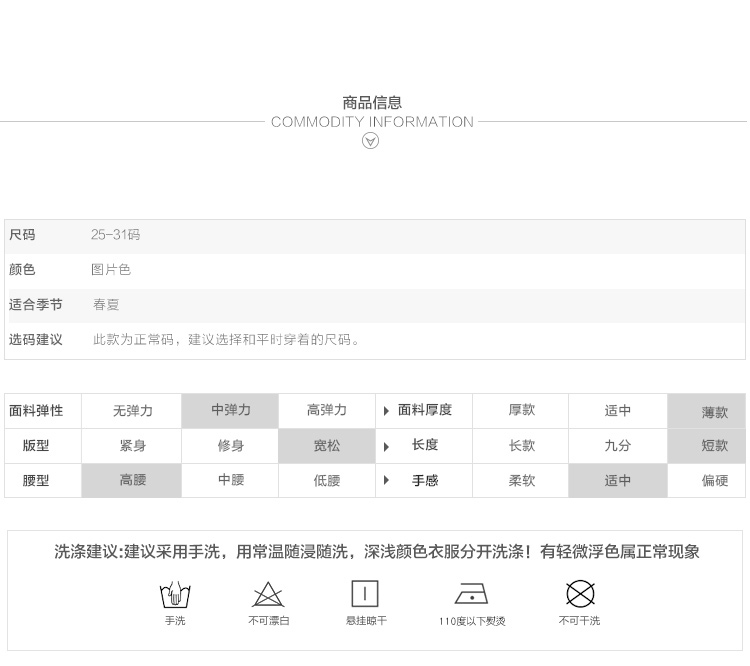The image size is (750, 666).
Task: Click the hang dry (悬挂晾干) icon
Action: pyautogui.click(x=365, y=594)
